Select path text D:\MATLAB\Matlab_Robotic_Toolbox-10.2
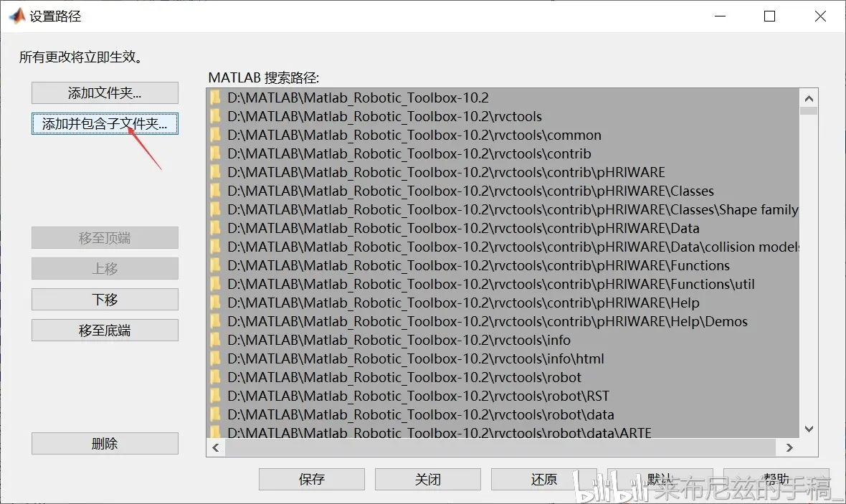Viewport: 846px width, 504px height. point(358,98)
